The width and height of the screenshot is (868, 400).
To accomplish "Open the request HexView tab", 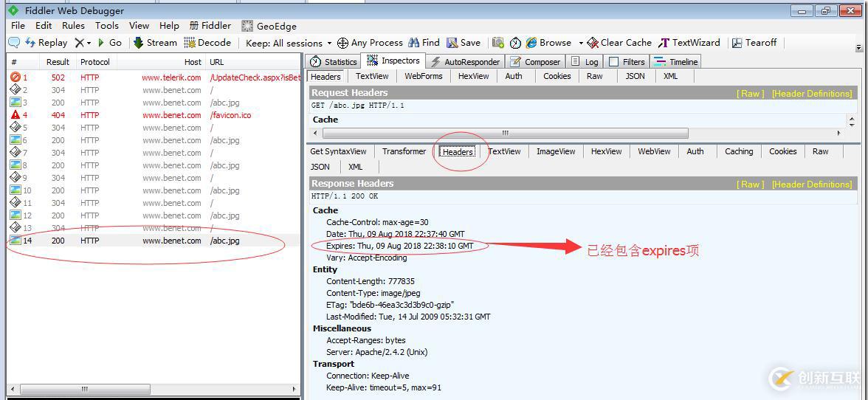I will (x=473, y=76).
